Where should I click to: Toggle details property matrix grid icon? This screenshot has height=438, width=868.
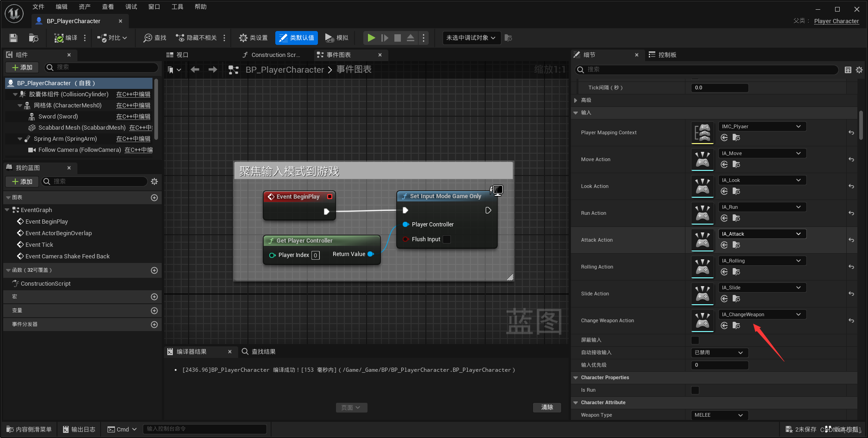tap(848, 70)
